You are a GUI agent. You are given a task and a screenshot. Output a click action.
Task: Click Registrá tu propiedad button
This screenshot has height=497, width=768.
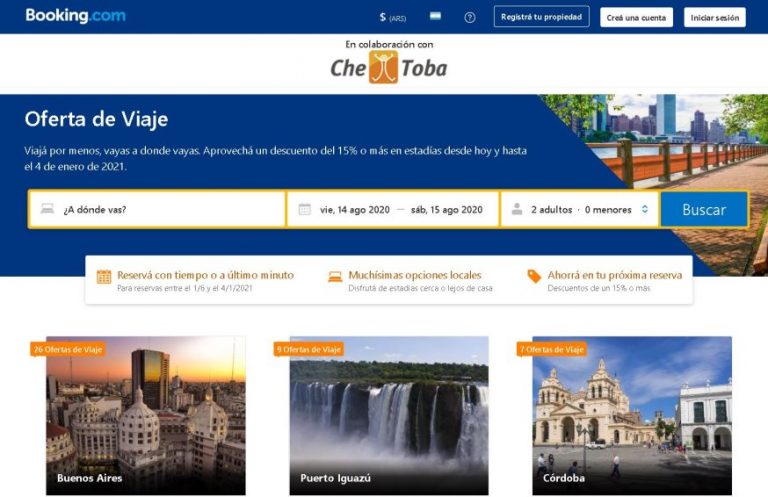click(x=541, y=17)
